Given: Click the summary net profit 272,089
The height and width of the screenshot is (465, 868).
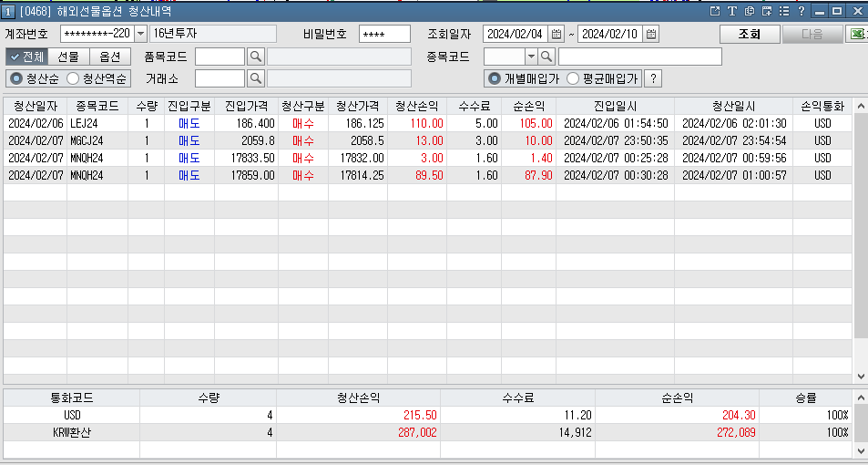Looking at the screenshot, I should pyautogui.click(x=735, y=432).
